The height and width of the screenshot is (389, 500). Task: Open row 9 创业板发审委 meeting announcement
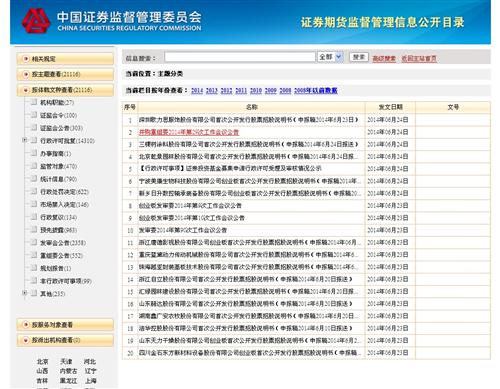coord(192,218)
